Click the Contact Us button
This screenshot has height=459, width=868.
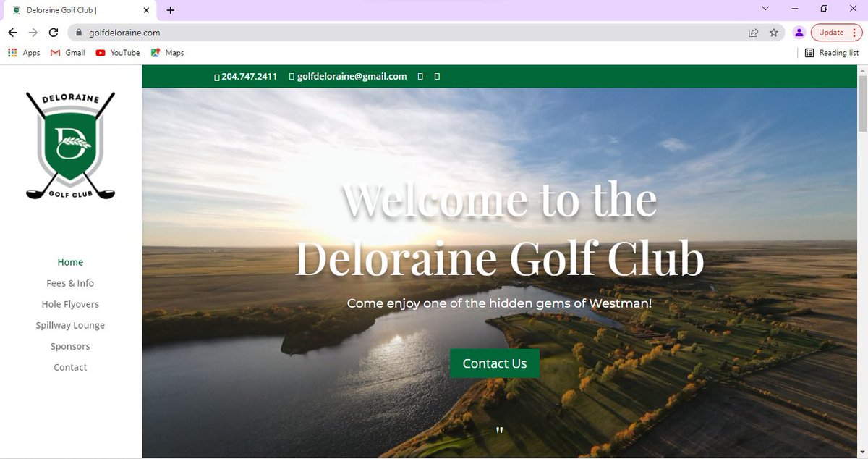(494, 363)
